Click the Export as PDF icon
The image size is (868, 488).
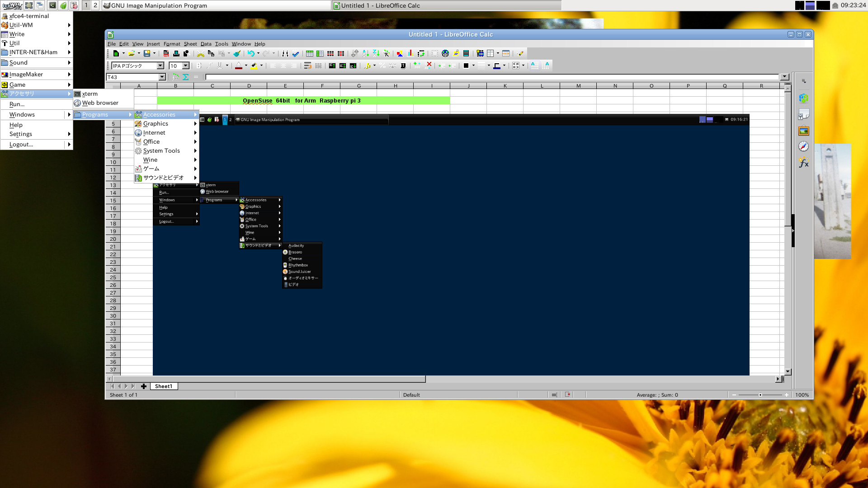pos(166,53)
